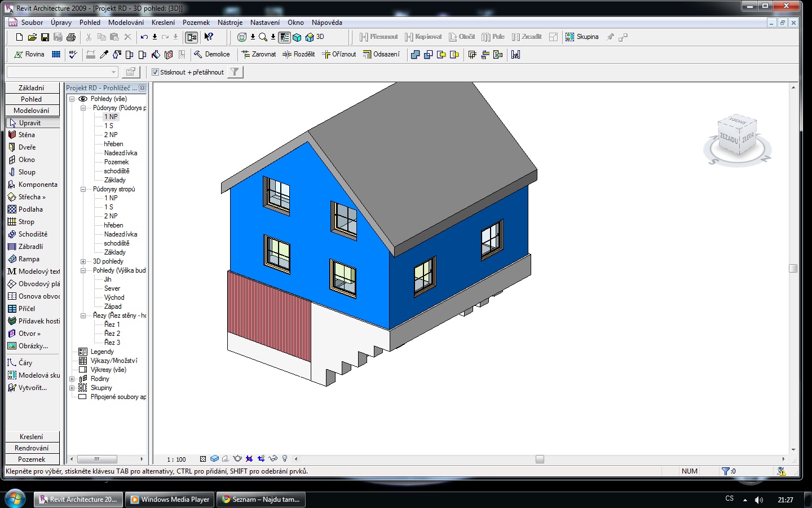Click the Save floppy disk icon
This screenshot has height=508, width=812.
click(45, 37)
